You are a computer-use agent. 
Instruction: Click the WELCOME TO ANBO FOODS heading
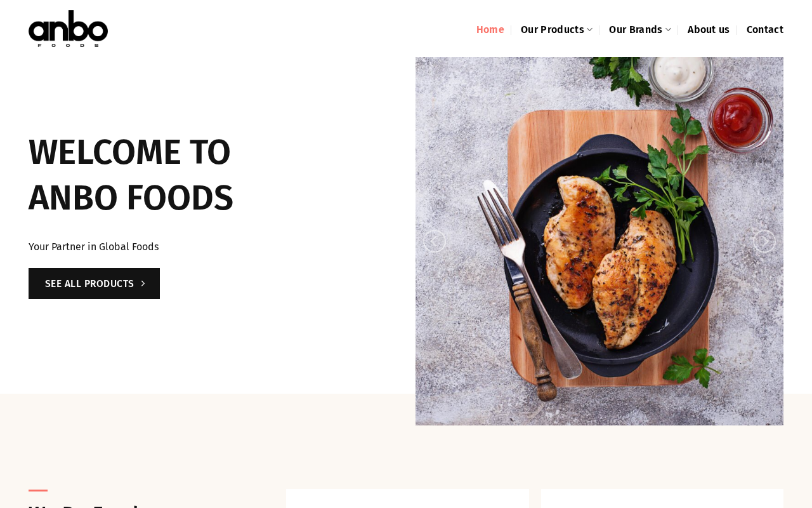click(131, 175)
